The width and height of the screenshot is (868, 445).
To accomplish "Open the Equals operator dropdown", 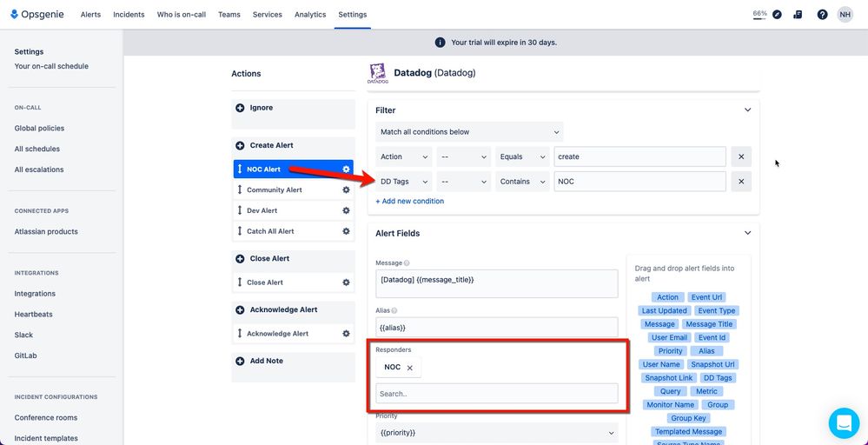I will 522,156.
